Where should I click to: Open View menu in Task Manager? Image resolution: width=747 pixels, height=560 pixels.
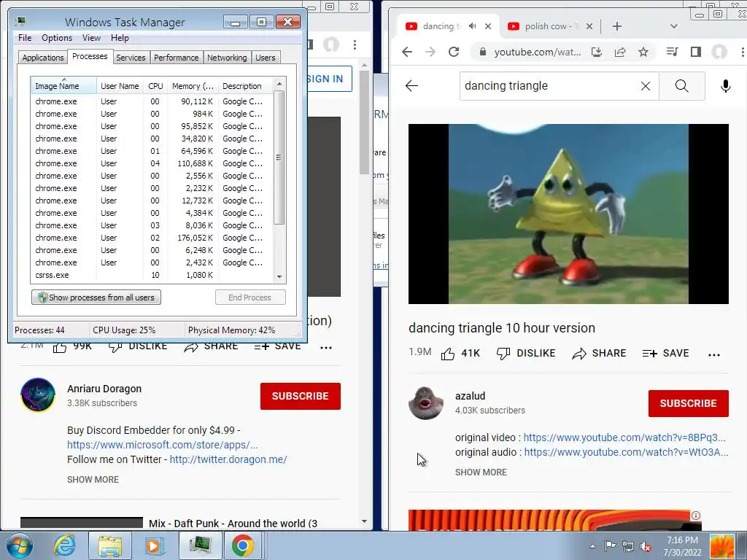point(91,38)
